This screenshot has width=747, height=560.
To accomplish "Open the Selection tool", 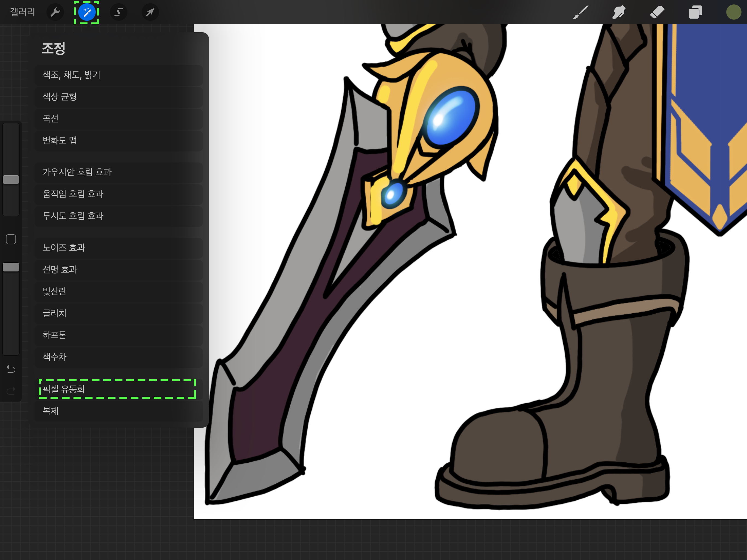I will tap(118, 13).
